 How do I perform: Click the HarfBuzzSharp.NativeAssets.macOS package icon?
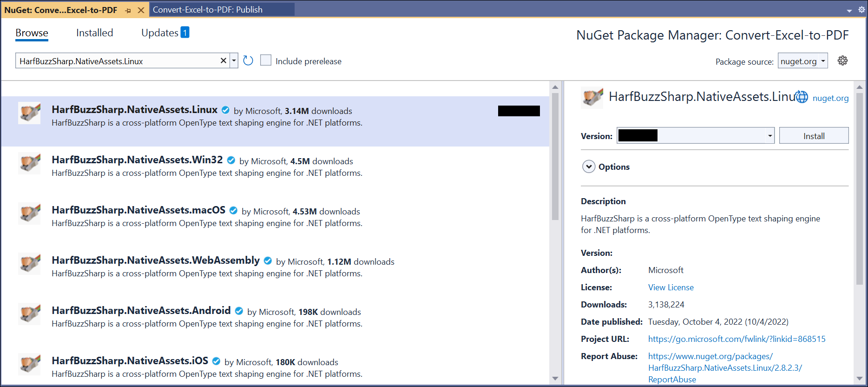pos(29,214)
